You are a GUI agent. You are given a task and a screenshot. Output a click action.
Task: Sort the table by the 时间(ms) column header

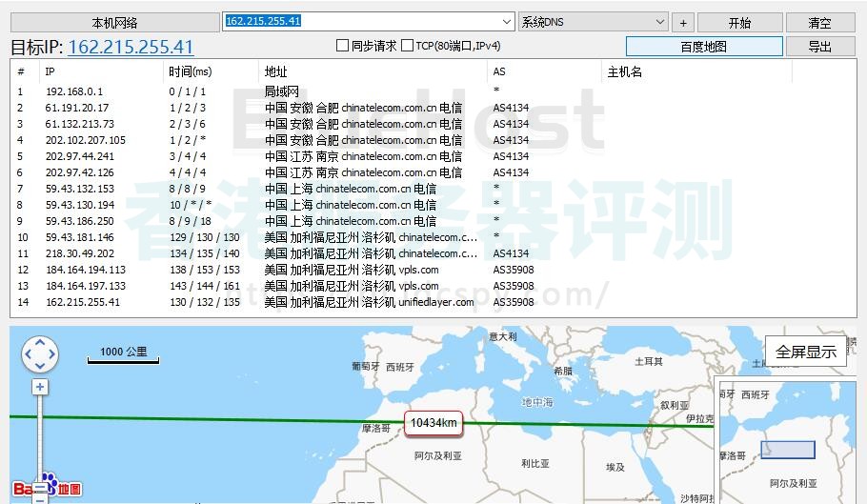pos(191,71)
